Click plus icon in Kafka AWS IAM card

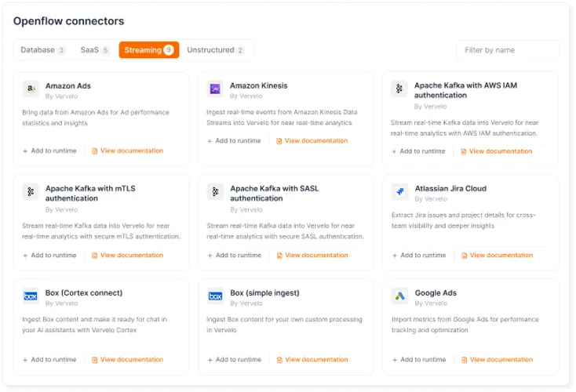(394, 151)
